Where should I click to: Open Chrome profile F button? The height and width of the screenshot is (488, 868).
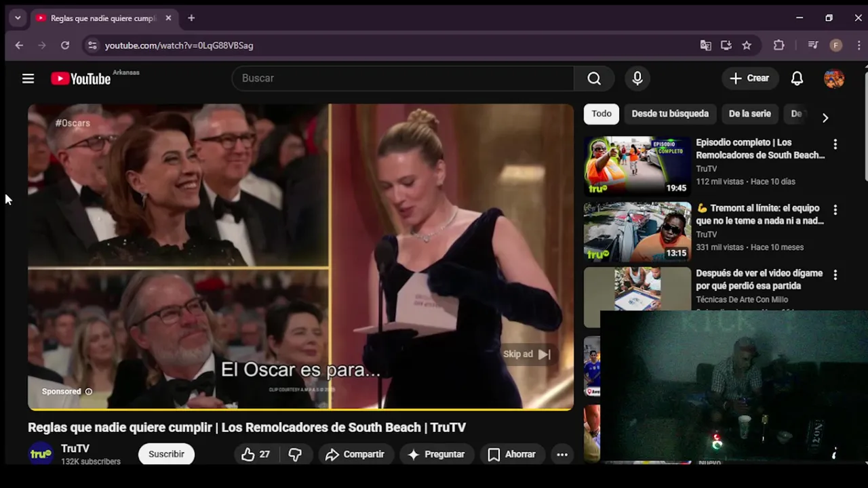(x=836, y=45)
